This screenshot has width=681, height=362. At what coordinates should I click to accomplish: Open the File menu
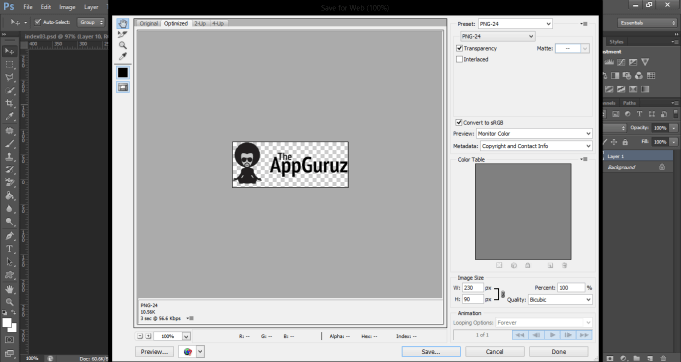coord(28,7)
